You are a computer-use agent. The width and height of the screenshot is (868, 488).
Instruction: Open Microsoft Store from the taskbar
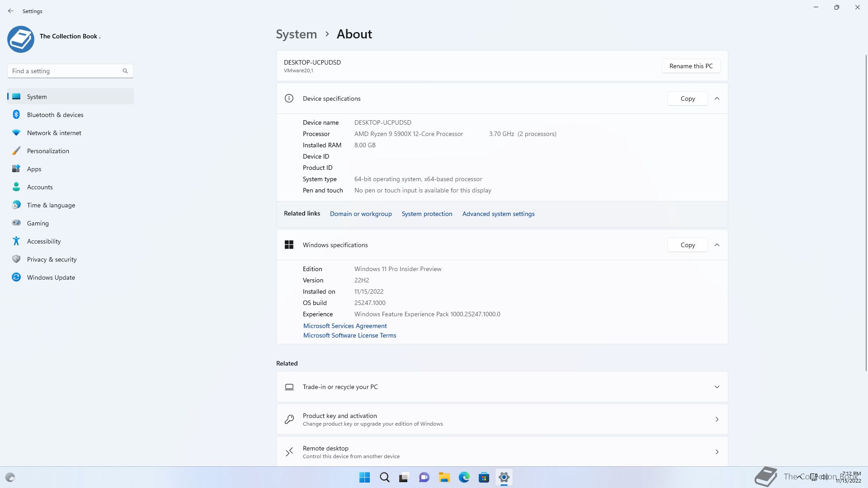(x=484, y=478)
